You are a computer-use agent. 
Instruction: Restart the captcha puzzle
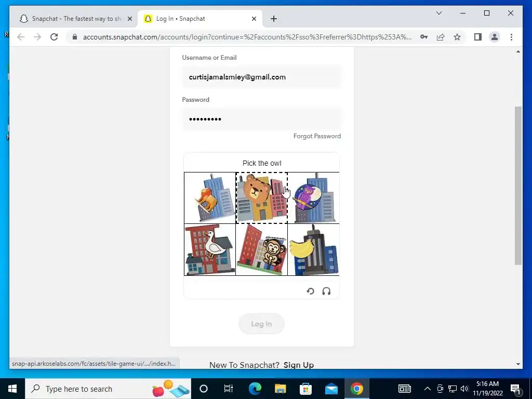pos(310,291)
